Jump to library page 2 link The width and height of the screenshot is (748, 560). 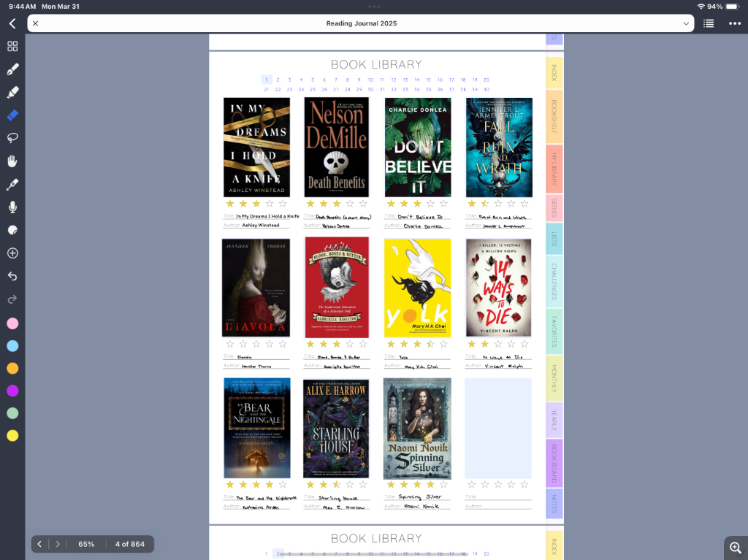coord(278,80)
